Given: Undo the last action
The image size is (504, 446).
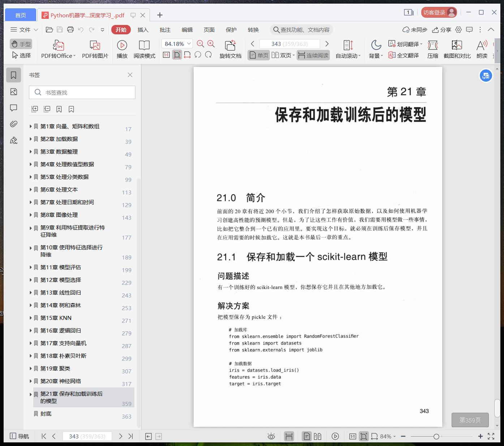Looking at the screenshot, I should point(81,30).
